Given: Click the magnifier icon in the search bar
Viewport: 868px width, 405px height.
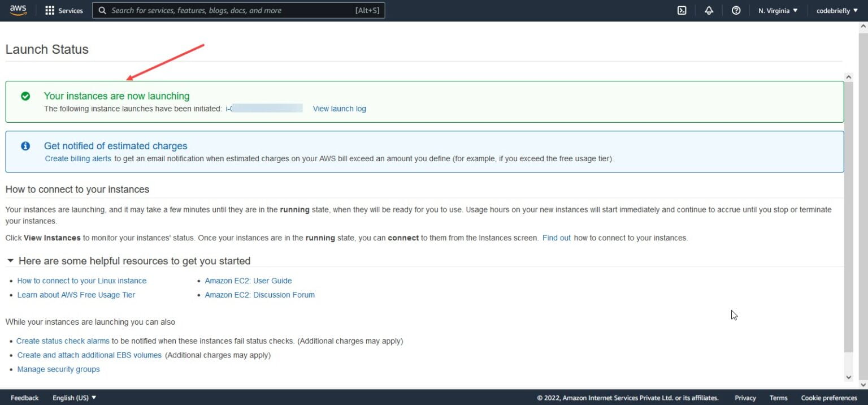Looking at the screenshot, I should [102, 10].
